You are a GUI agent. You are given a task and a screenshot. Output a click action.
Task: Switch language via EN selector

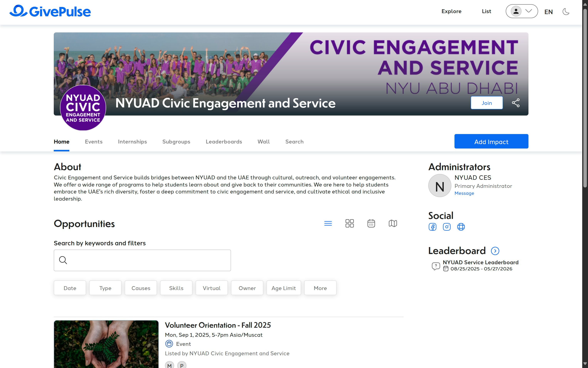(548, 12)
